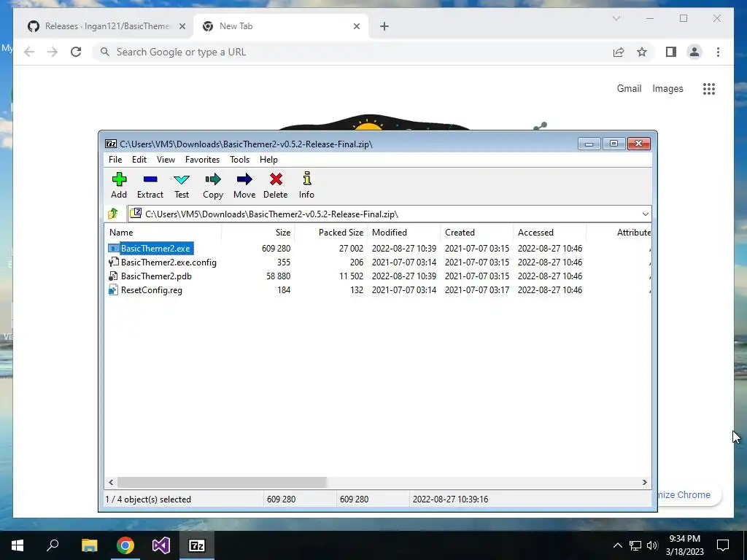Delete selected file using Delete icon
This screenshot has width=747, height=560.
[276, 179]
